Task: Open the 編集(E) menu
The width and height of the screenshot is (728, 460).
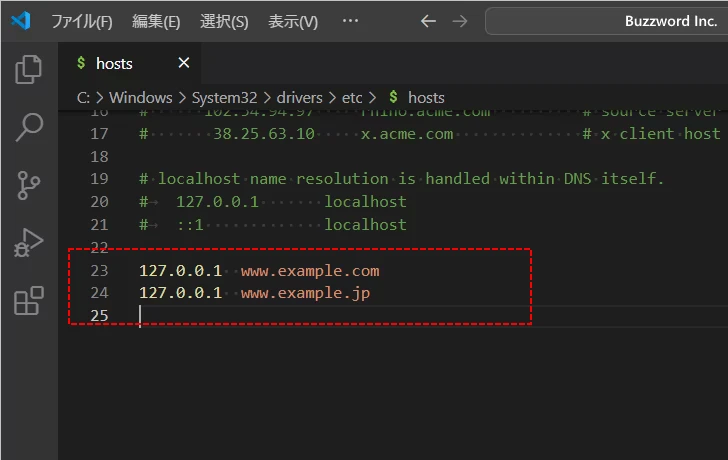Action: click(156, 21)
